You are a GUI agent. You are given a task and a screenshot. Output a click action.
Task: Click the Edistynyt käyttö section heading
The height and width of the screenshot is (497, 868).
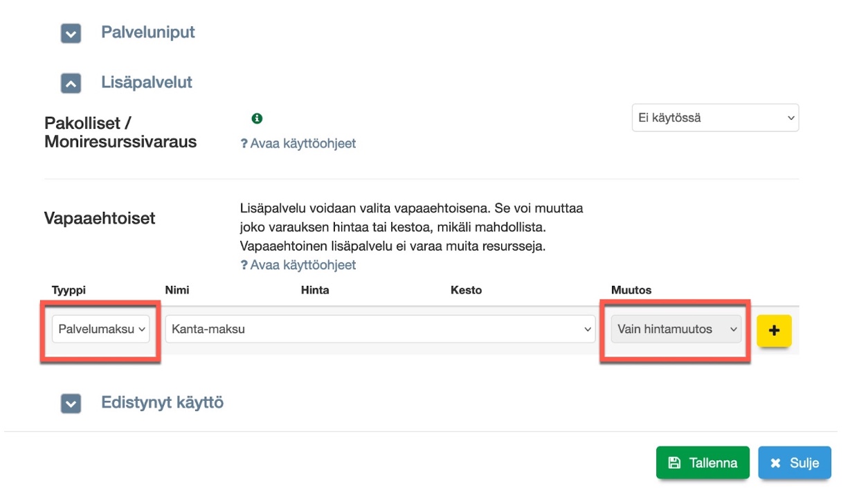pos(162,402)
